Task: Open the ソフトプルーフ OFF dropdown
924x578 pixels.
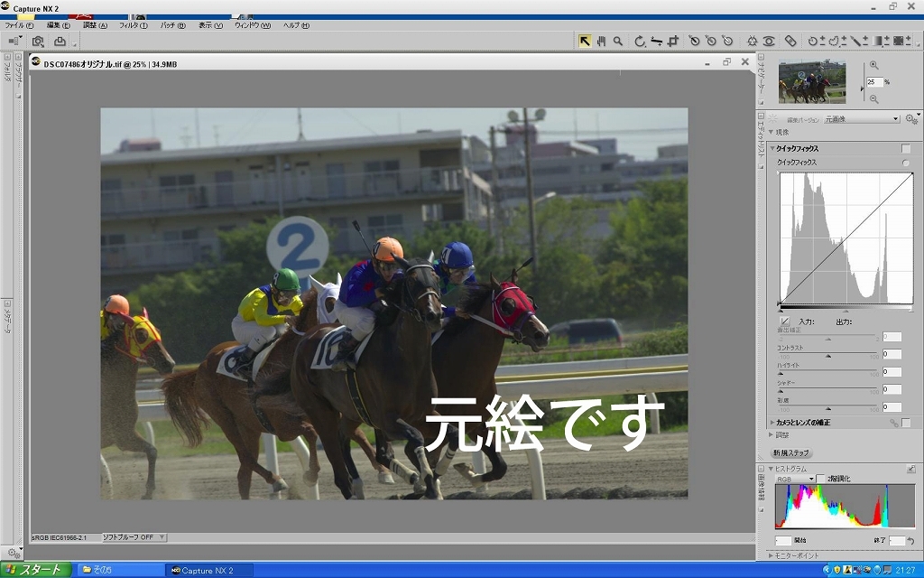Action: pos(134,537)
